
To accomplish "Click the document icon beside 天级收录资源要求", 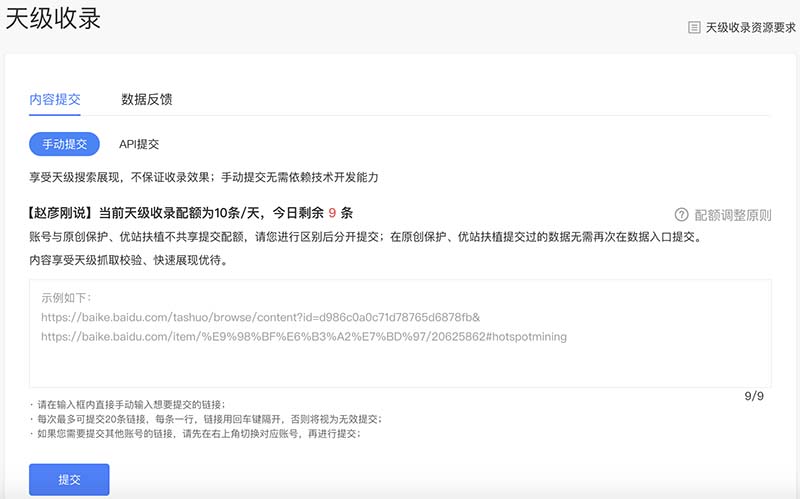I will click(x=694, y=28).
